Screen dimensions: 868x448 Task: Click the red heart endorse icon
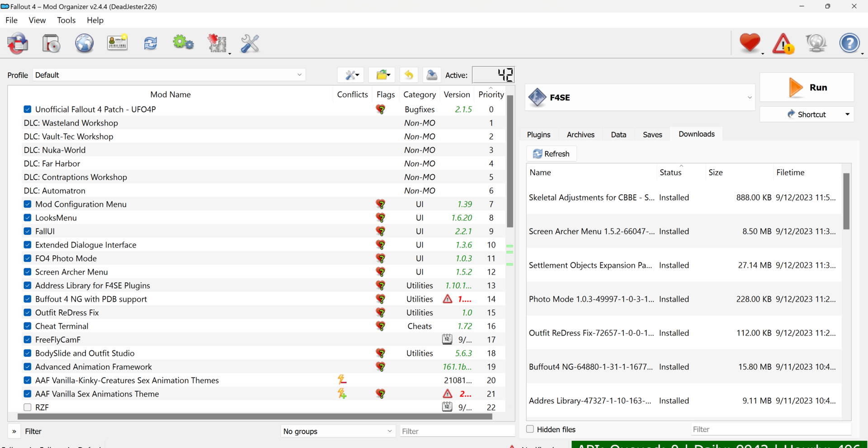pyautogui.click(x=750, y=43)
